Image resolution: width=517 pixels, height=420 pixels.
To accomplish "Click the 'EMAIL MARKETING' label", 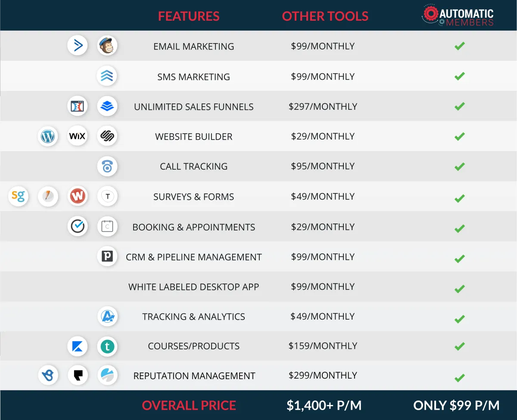I will (x=194, y=47).
